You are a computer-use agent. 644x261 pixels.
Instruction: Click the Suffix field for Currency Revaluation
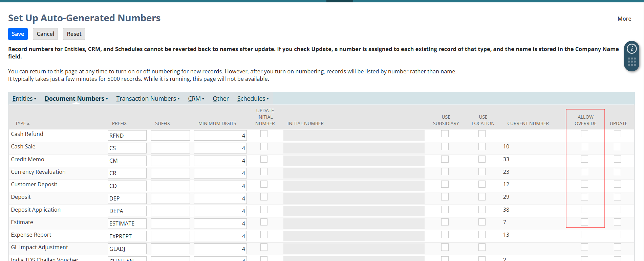170,173
